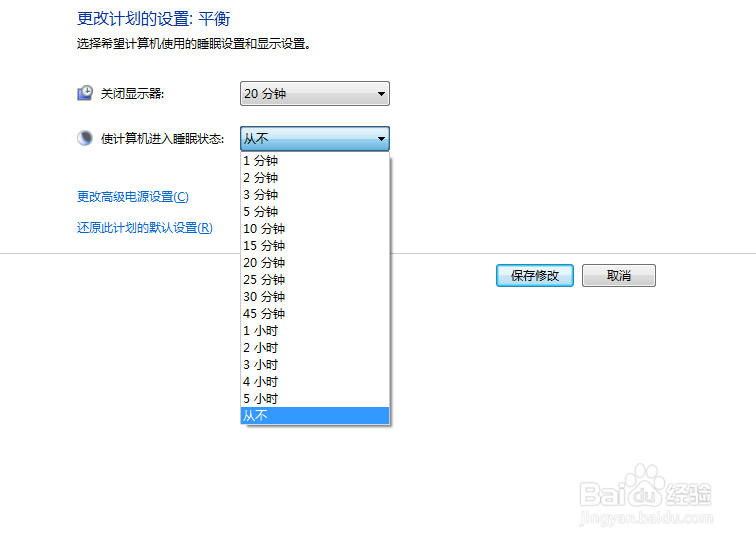Collapse the sleep dropdown showing 从不
Image resolution: width=756 pixels, height=545 pixels.
(x=315, y=139)
